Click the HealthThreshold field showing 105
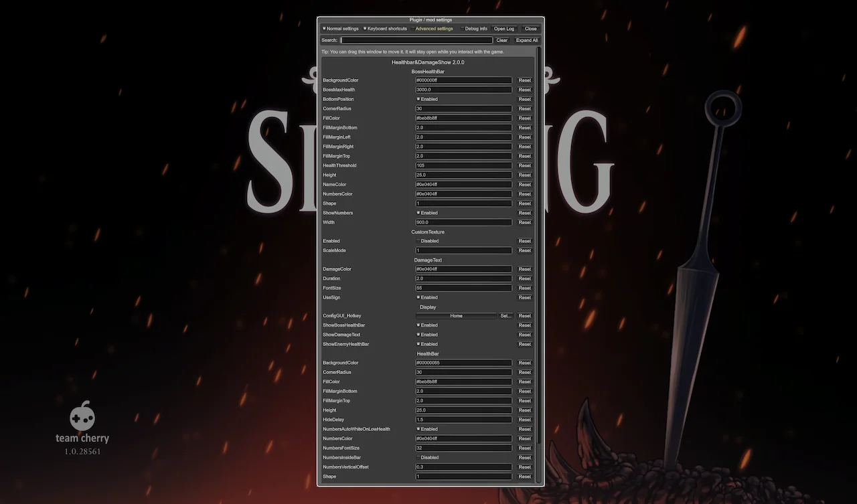Image resolution: width=857 pixels, height=504 pixels. pyautogui.click(x=464, y=165)
